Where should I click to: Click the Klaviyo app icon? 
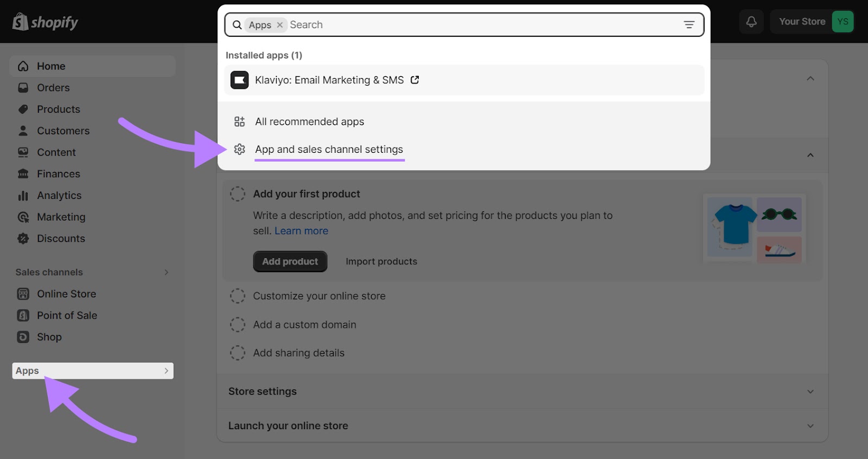[239, 80]
